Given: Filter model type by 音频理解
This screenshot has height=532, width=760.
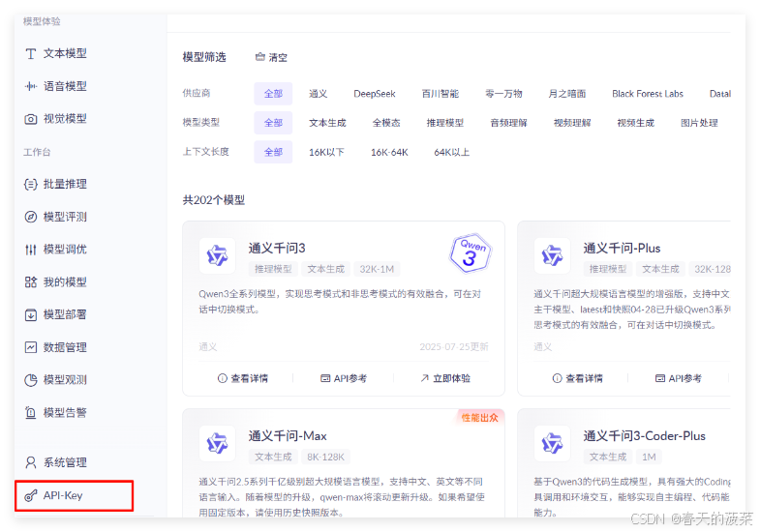Looking at the screenshot, I should point(508,123).
